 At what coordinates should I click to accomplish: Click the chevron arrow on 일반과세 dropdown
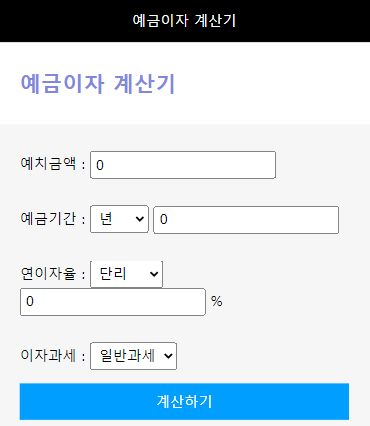168,356
